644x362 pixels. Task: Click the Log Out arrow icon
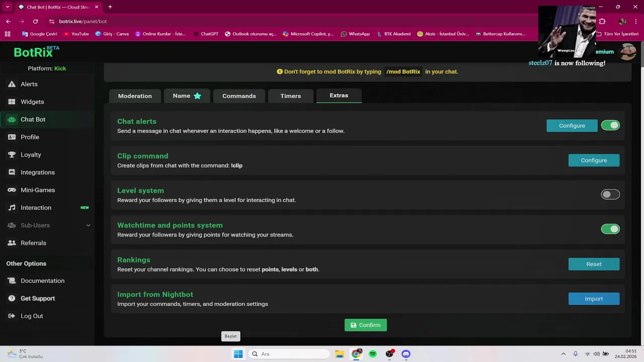click(12, 316)
